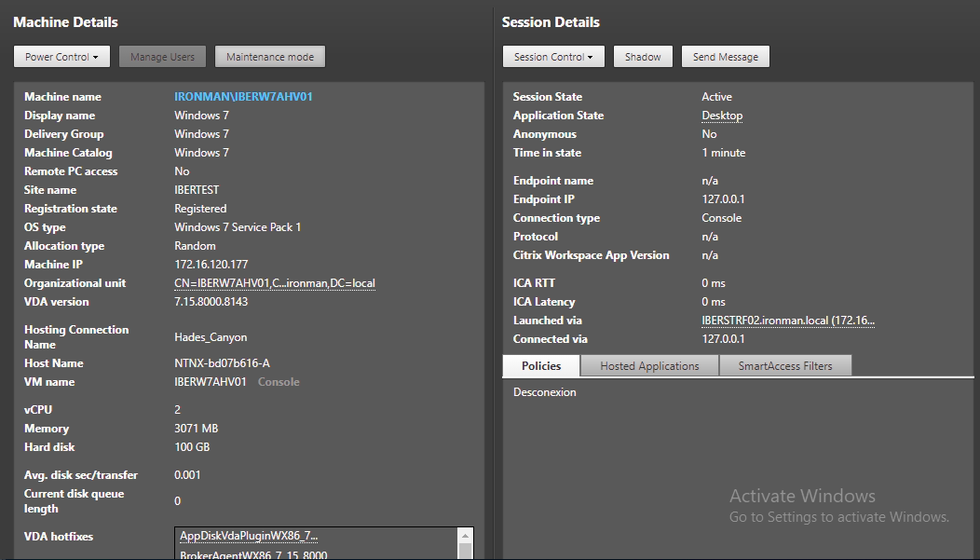Click Site name value IBERTEST
Image resolution: width=980 pixels, height=560 pixels.
pyautogui.click(x=197, y=190)
